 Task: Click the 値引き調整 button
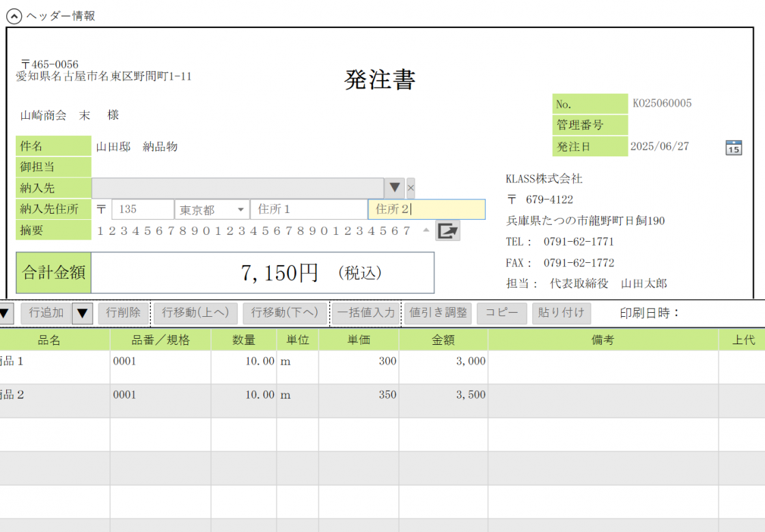coord(438,313)
